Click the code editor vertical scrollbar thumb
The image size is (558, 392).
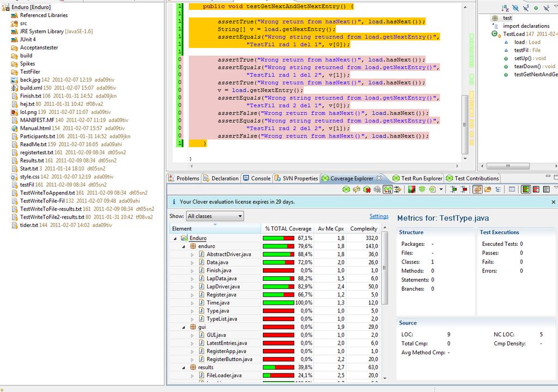tap(465, 124)
